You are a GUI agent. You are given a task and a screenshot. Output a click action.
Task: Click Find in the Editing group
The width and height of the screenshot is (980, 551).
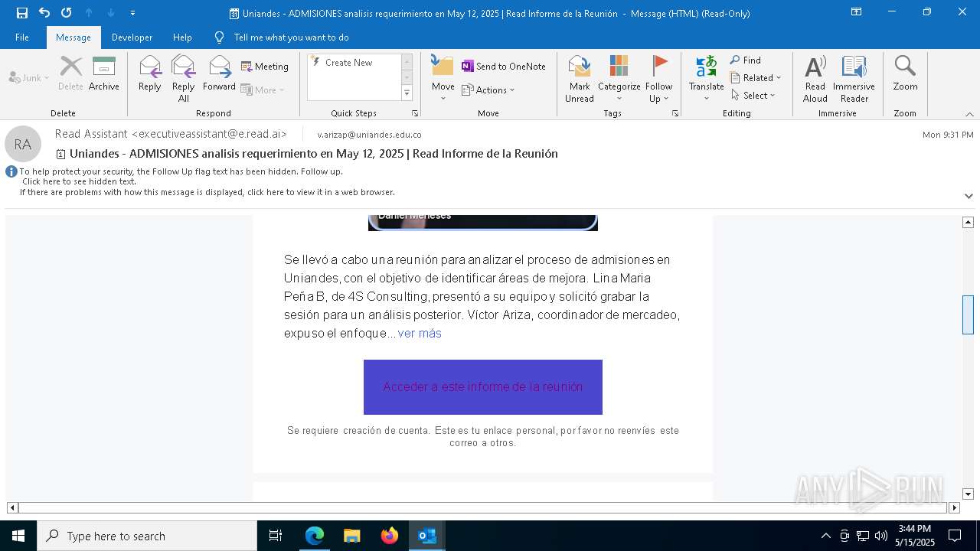point(746,60)
